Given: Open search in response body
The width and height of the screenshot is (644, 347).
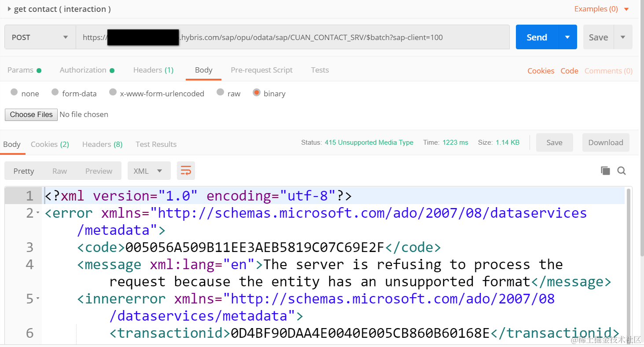Looking at the screenshot, I should (x=622, y=171).
